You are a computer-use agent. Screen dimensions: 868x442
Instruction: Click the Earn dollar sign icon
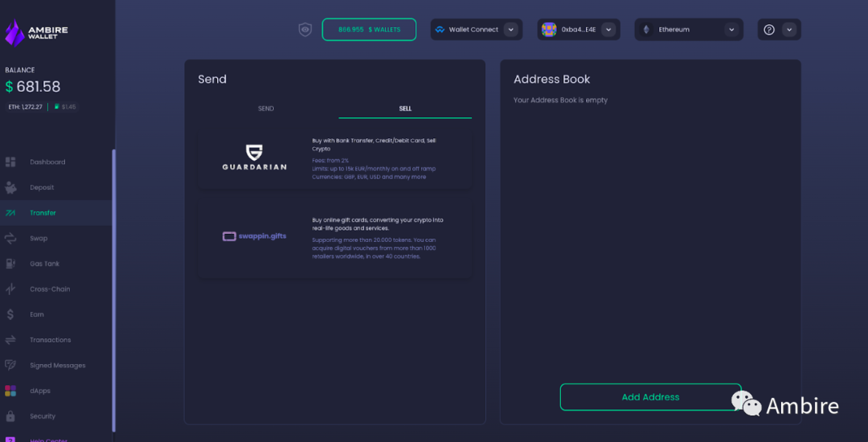click(x=10, y=314)
